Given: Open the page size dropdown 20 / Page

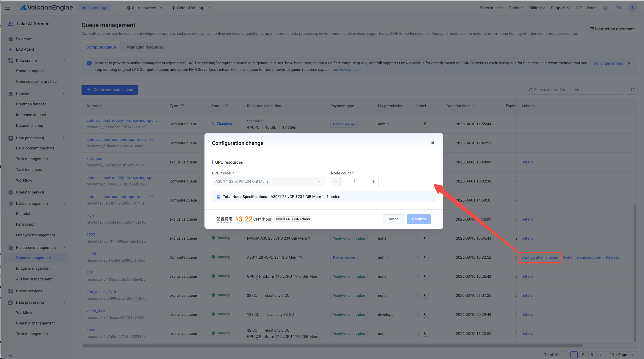Looking at the screenshot, I should pyautogui.click(x=622, y=355).
